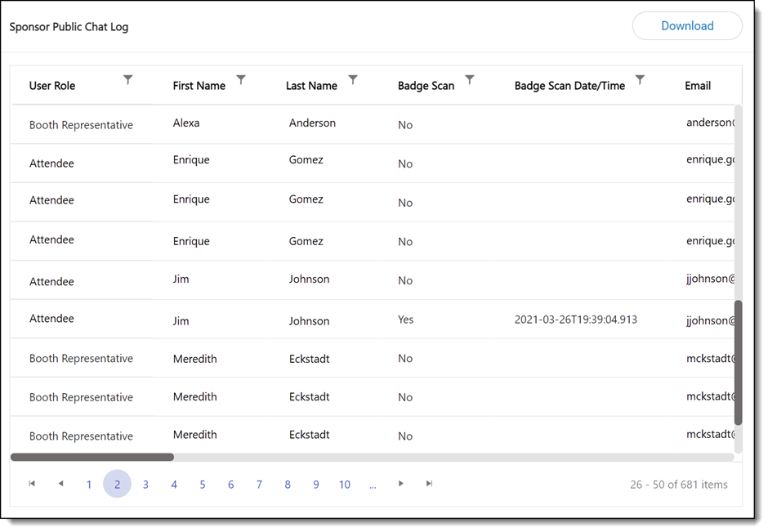Download the Sponsor Public Chat Log
The height and width of the screenshot is (532, 768).
(686, 26)
